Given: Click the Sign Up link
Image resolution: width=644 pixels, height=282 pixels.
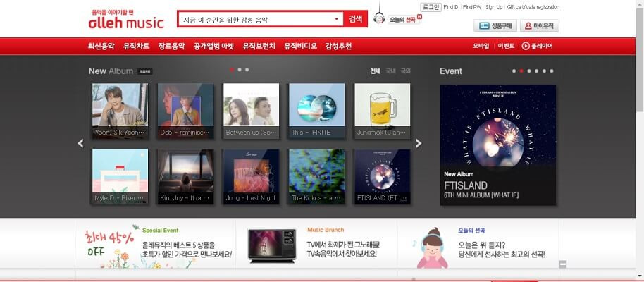Looking at the screenshot, I should 494,7.
